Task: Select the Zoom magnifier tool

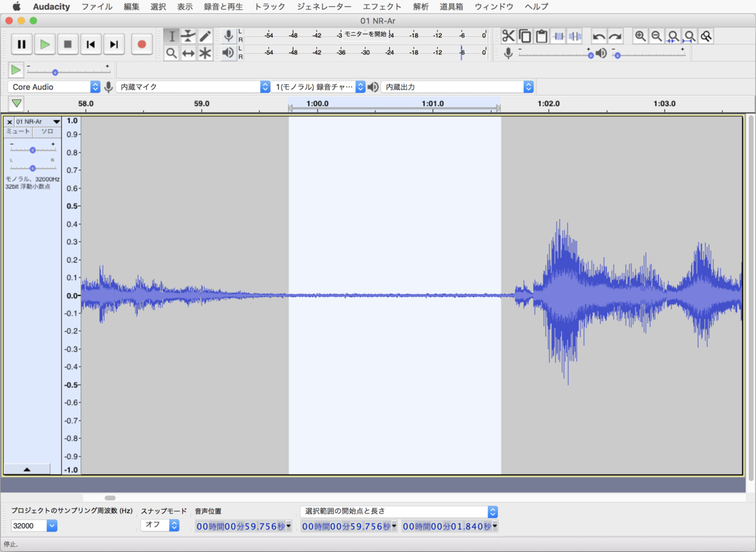Action: [171, 54]
